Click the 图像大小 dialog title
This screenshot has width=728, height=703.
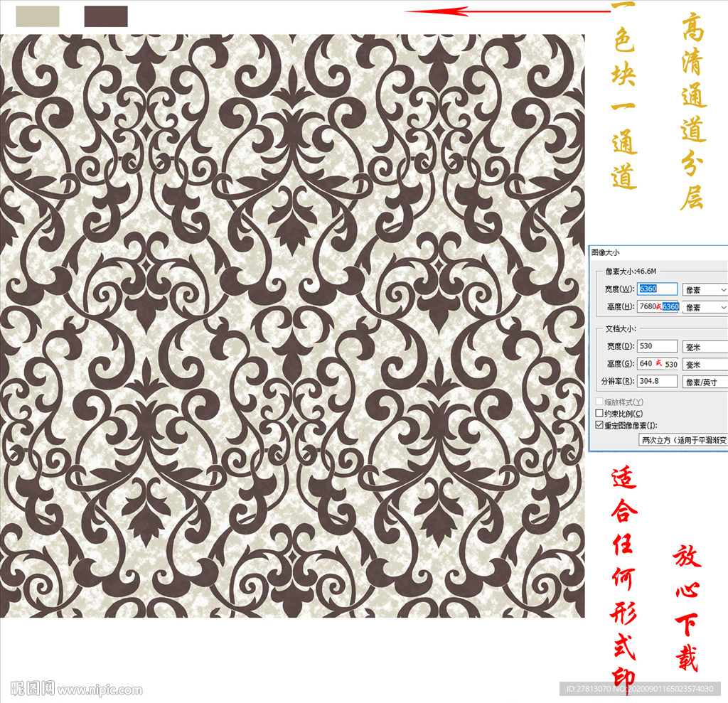[x=606, y=252]
